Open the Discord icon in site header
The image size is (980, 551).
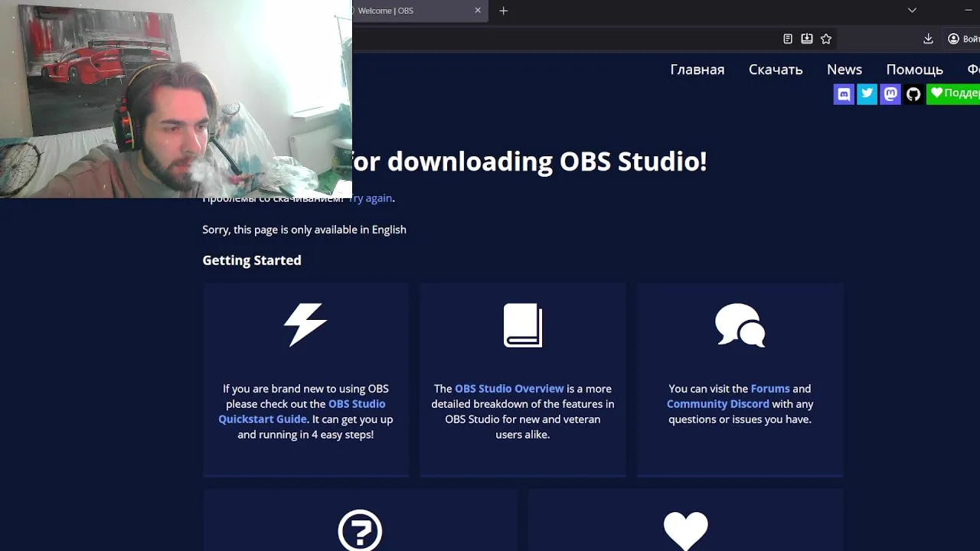pyautogui.click(x=844, y=94)
